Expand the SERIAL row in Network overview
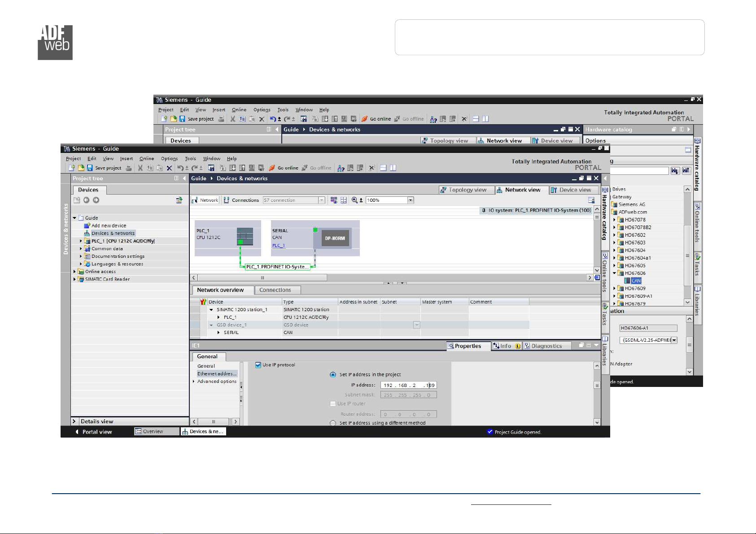The height and width of the screenshot is (534, 756). (x=218, y=333)
